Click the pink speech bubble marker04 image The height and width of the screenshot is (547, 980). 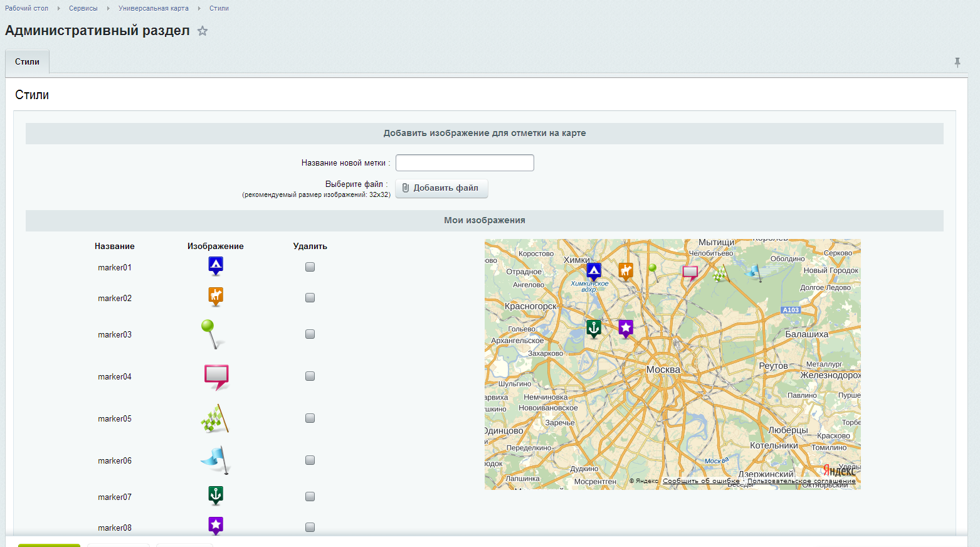(x=216, y=377)
